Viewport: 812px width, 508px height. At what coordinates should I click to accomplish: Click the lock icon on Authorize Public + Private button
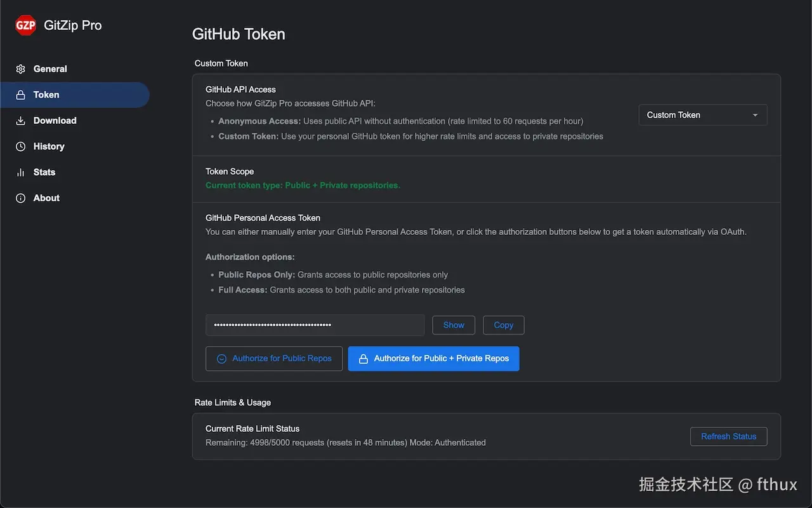click(363, 359)
